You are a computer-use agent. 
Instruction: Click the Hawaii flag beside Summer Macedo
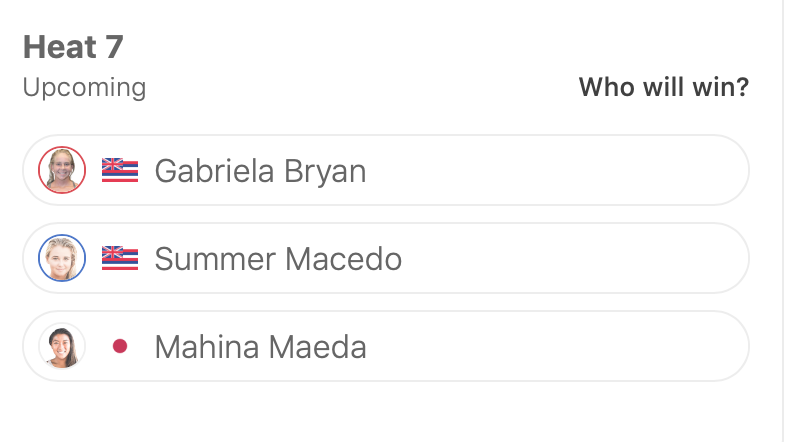pos(120,259)
